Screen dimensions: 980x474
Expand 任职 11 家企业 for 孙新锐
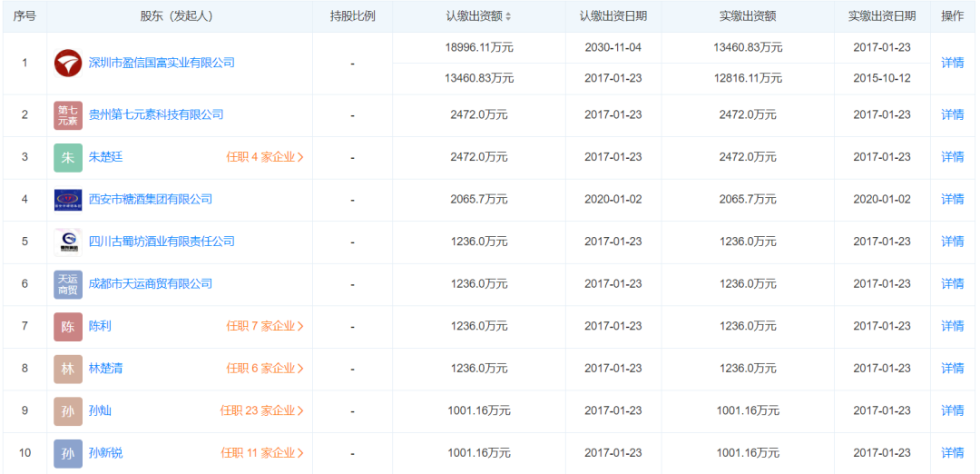coord(262,453)
